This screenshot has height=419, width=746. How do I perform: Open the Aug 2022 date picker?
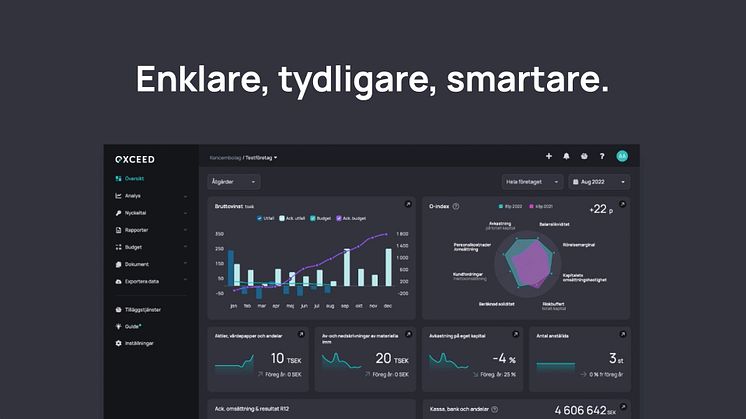(x=599, y=182)
